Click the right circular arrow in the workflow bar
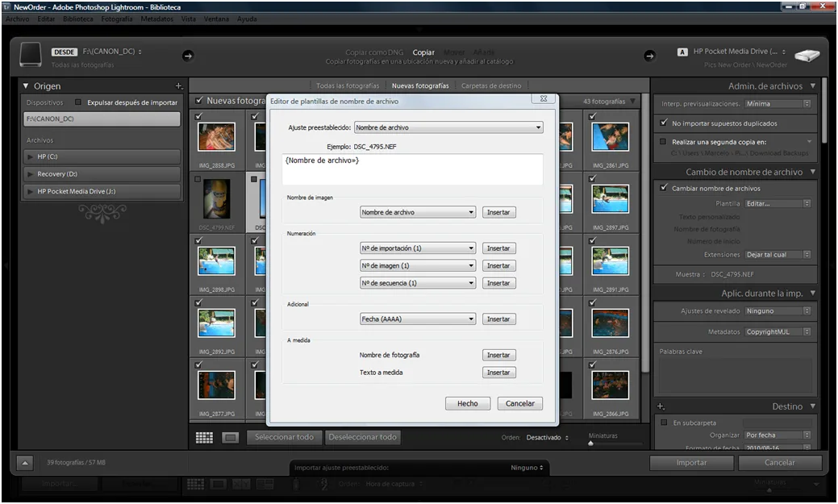 (650, 56)
